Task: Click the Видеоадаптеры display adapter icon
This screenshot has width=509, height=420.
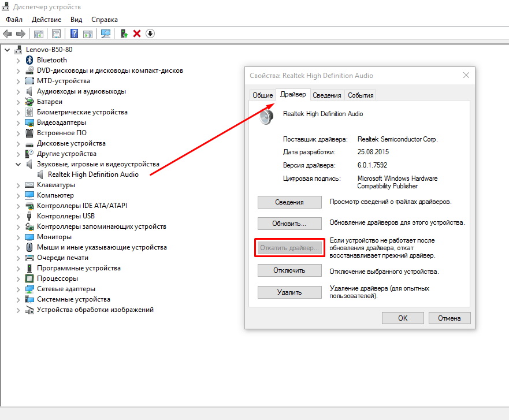Action: (x=29, y=122)
